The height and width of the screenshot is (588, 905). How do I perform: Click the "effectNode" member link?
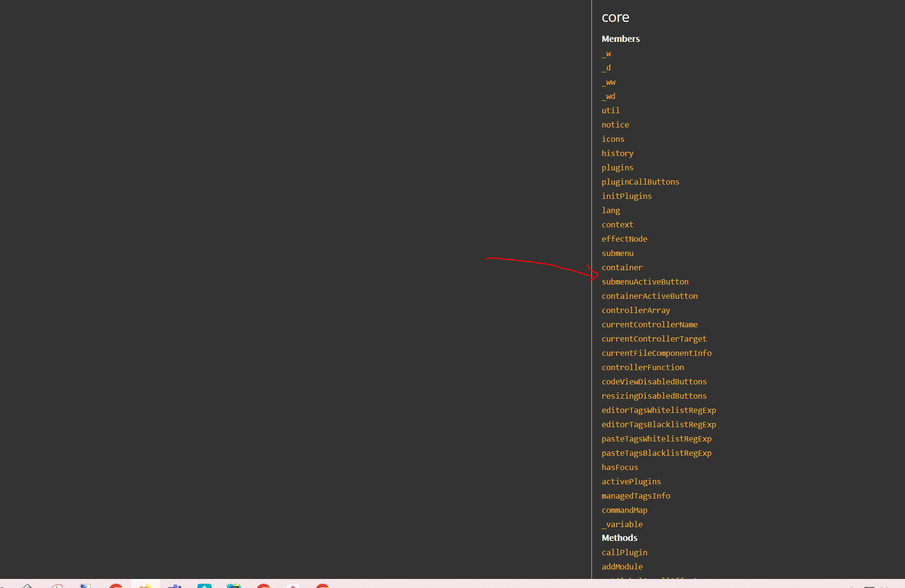tap(624, 238)
